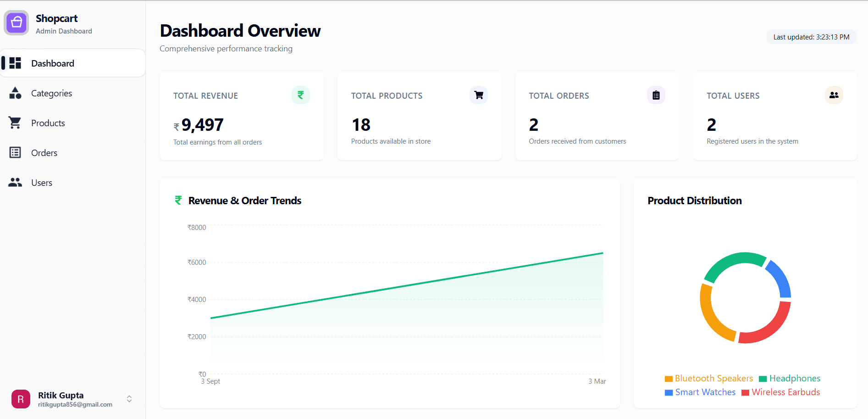
Task: Open the Users icon in sidebar
Action: point(15,182)
